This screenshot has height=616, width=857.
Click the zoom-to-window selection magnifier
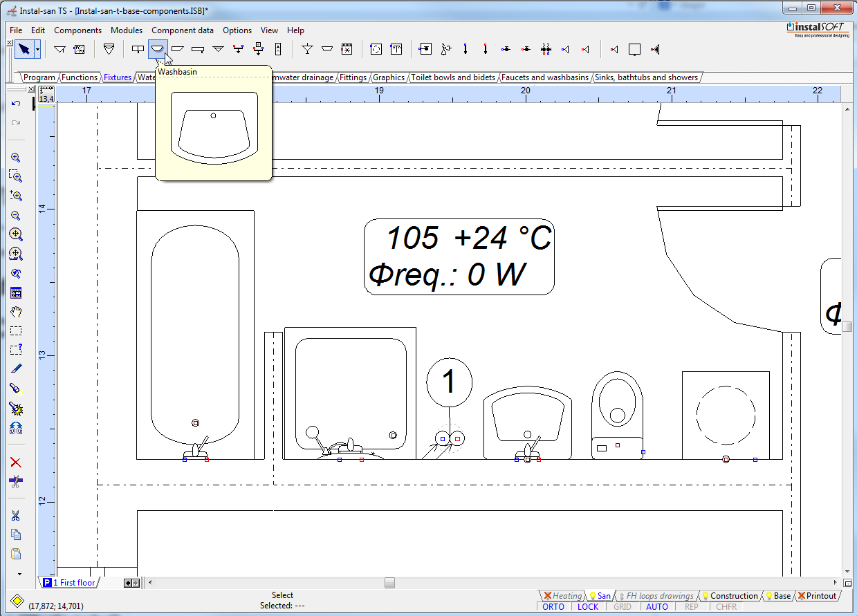pos(16,176)
